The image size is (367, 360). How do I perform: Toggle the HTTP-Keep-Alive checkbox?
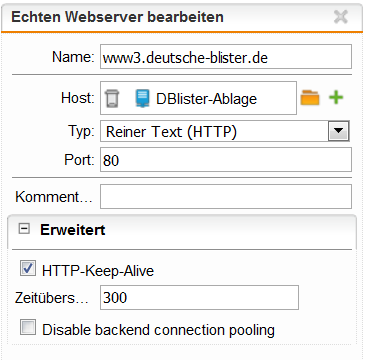coord(28,269)
